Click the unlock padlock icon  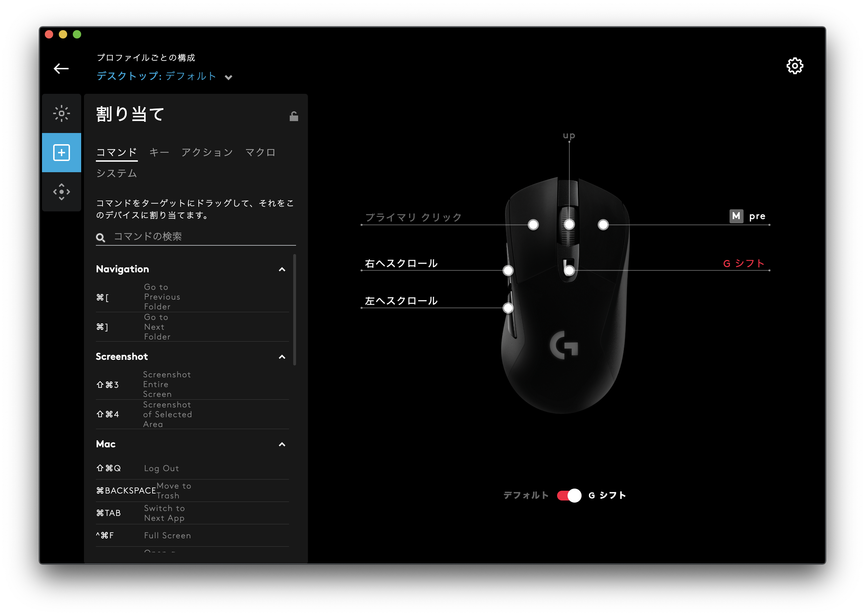click(294, 116)
